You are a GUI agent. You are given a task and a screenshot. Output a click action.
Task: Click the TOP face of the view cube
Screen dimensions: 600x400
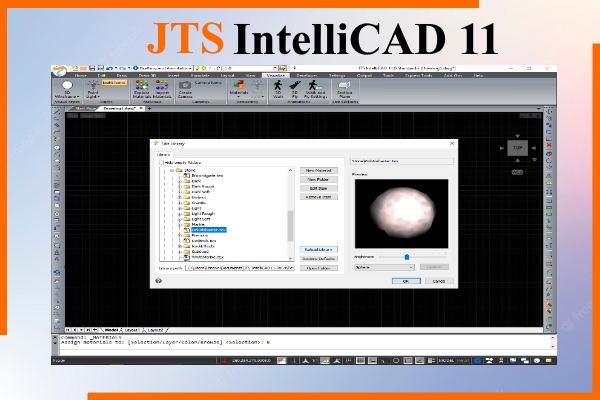click(517, 148)
